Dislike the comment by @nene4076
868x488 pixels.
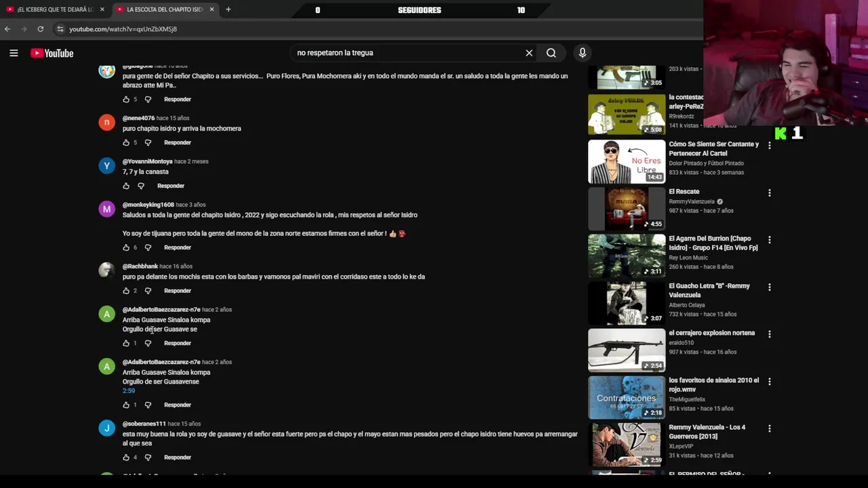point(148,142)
